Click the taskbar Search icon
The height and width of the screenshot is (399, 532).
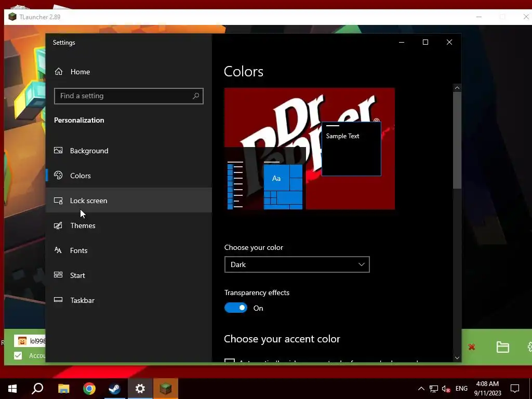coord(37,389)
